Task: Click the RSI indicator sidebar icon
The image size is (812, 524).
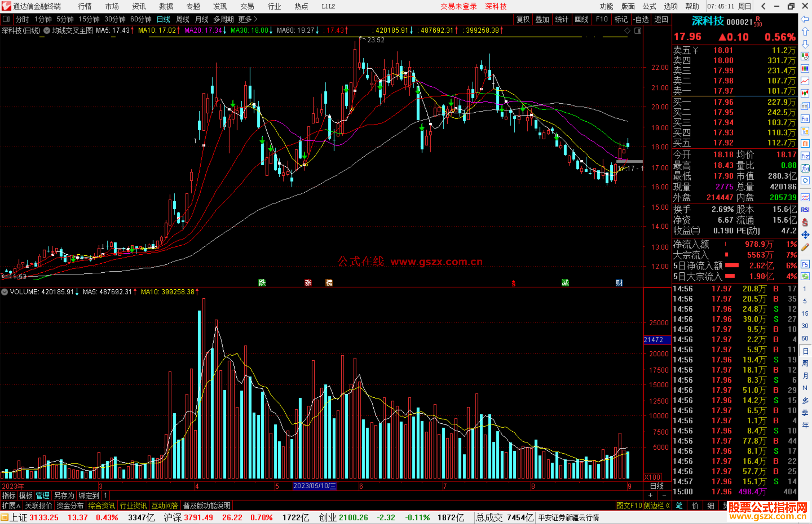Action: coord(805,210)
